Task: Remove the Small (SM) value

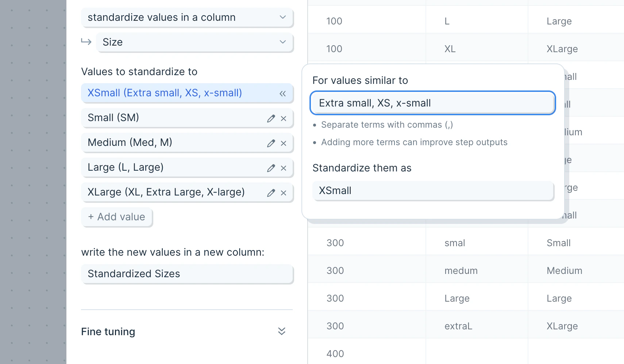Action: (x=284, y=119)
